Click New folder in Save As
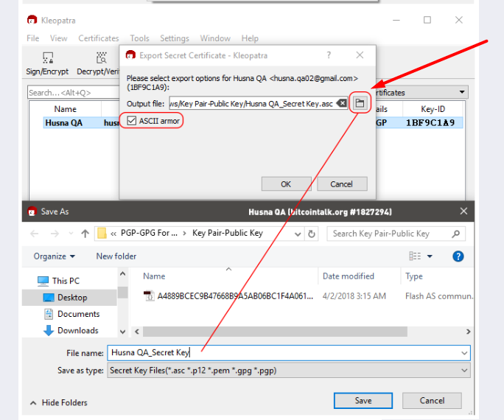 116,256
